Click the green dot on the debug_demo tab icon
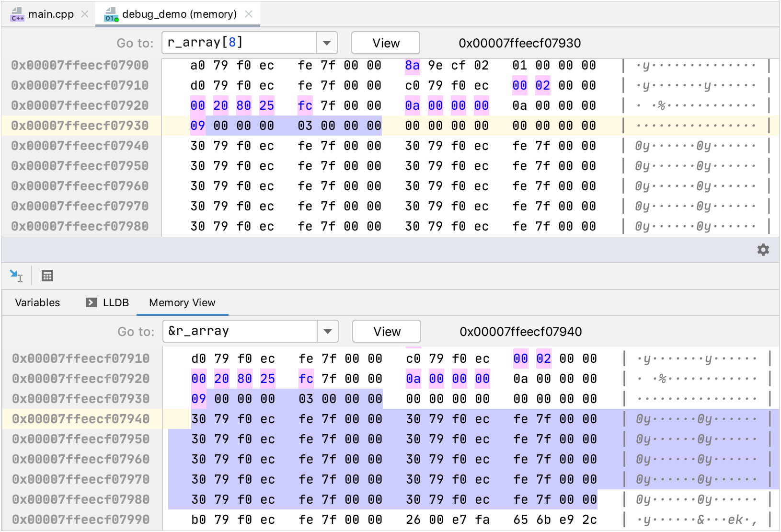Viewport: 781px width, 532px height. click(x=115, y=19)
